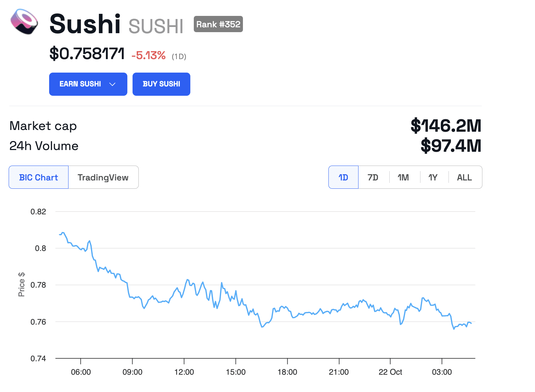The height and width of the screenshot is (392, 535).
Task: Click the -5.13% change indicator
Action: tap(148, 55)
